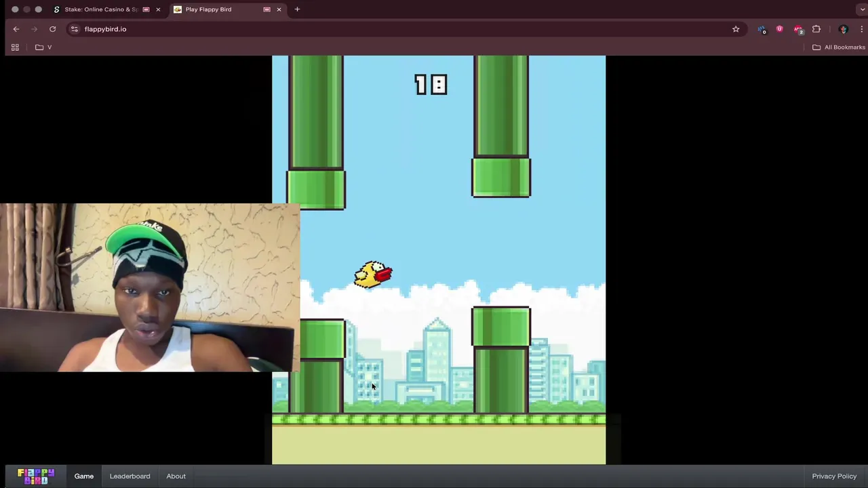Open the blue waves extension with 0 badge

tap(762, 29)
